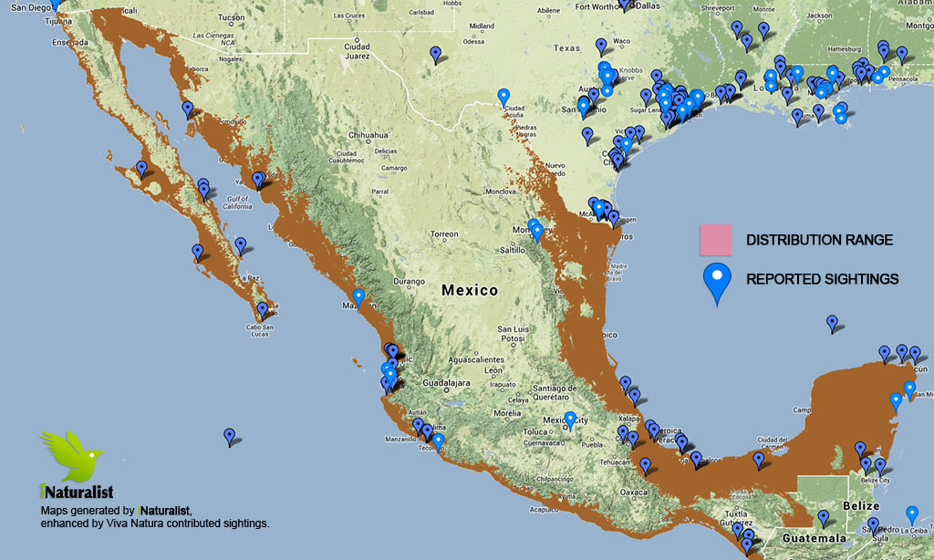Select the isolated pin in the Pacific Ocean
Image resolution: width=934 pixels, height=560 pixels.
point(230,436)
